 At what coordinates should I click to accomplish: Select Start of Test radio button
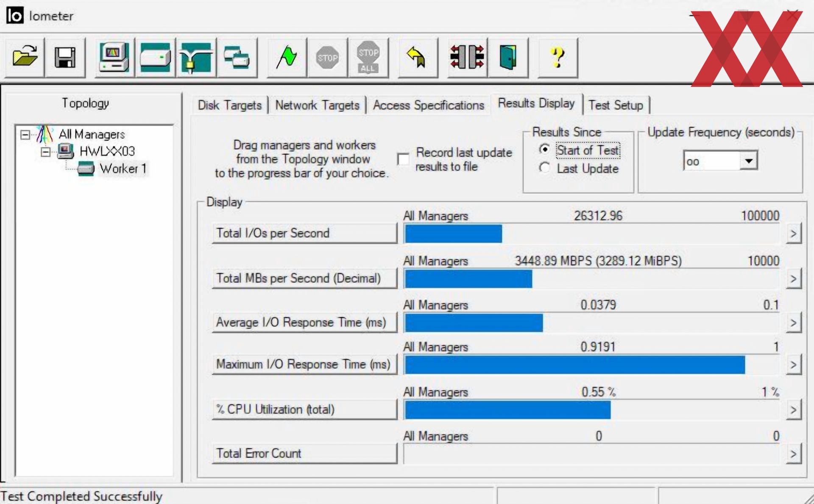(545, 150)
